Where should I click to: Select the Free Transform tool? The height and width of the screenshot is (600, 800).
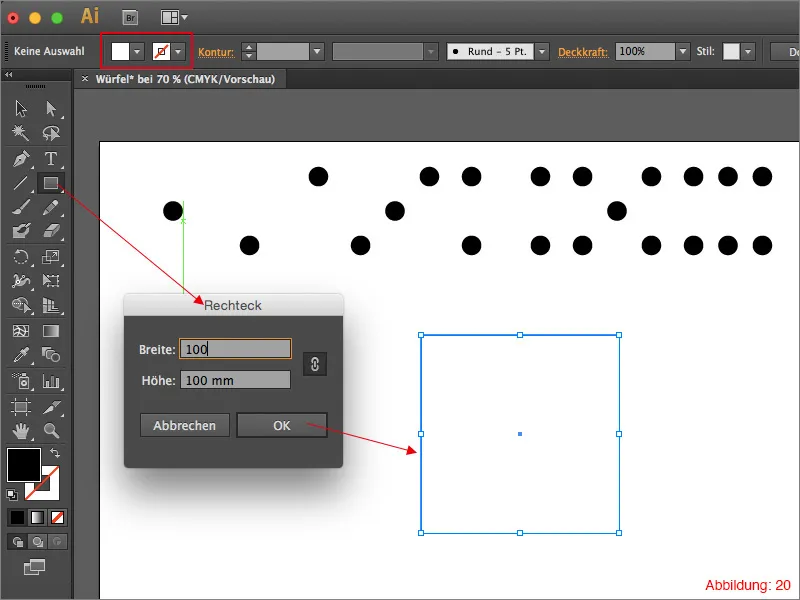tap(51, 280)
